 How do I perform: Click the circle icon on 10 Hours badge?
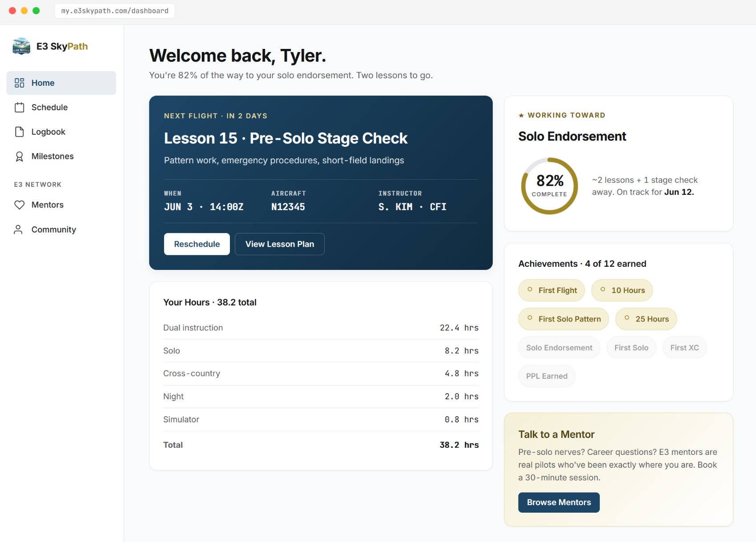pyautogui.click(x=603, y=289)
